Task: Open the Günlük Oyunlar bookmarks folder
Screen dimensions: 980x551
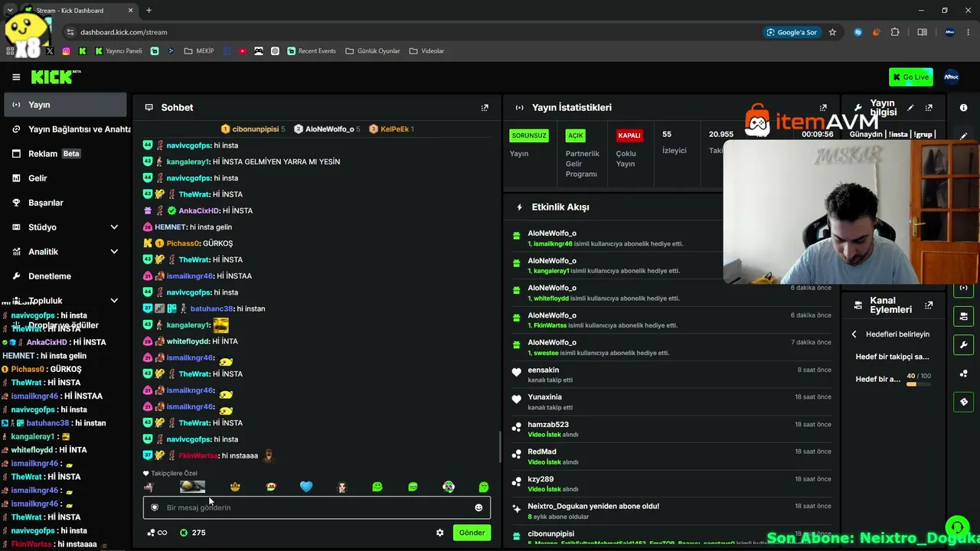Action: pyautogui.click(x=372, y=51)
